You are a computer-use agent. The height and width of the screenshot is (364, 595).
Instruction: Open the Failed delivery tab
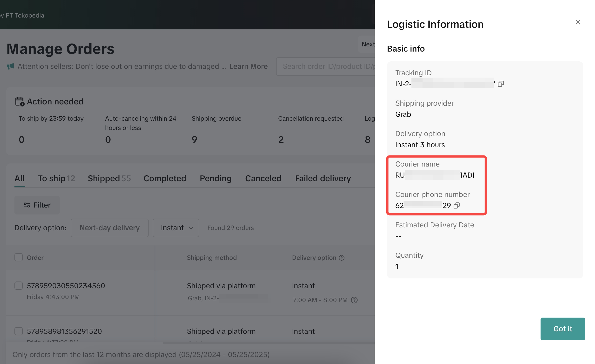click(x=323, y=178)
